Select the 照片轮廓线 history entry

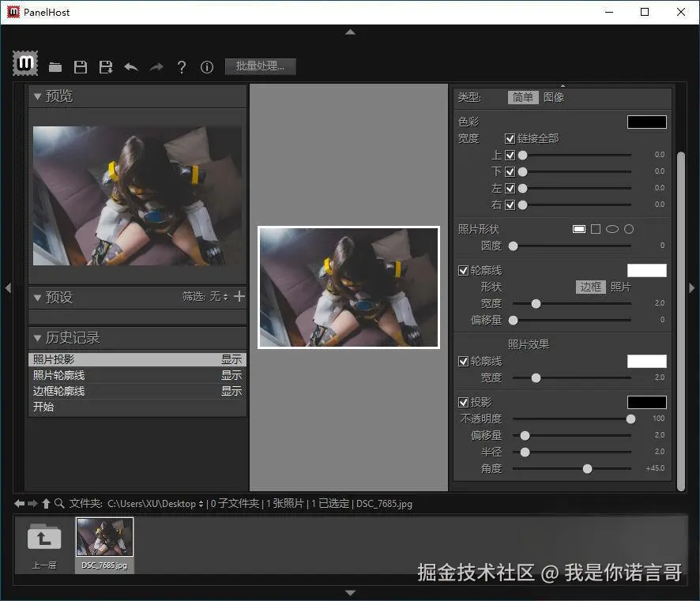click(x=137, y=375)
